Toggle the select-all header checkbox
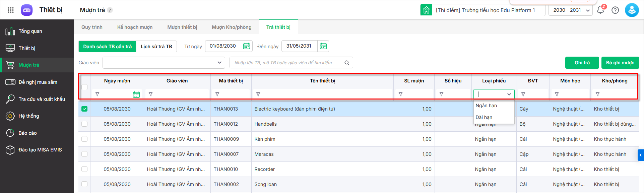Viewport: 644px width, 193px height. click(x=84, y=87)
